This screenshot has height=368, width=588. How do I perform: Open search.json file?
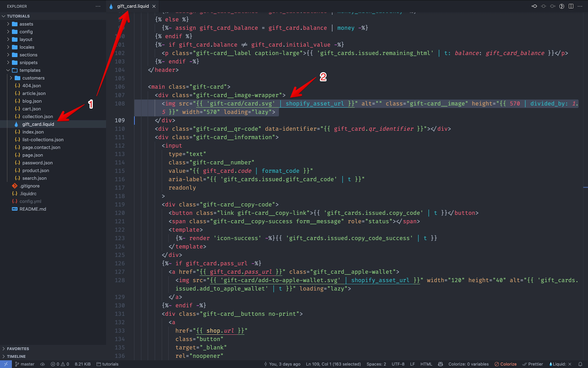coord(53,178)
